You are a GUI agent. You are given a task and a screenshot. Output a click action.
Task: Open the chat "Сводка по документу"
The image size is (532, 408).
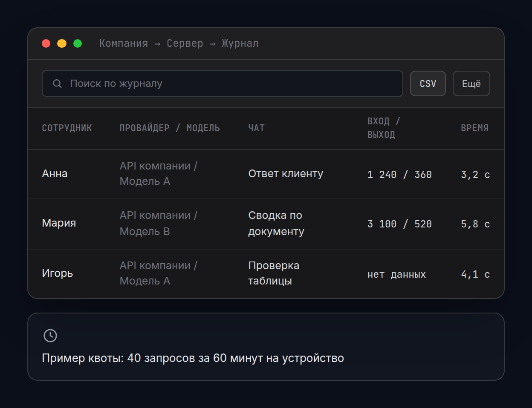coord(276,223)
